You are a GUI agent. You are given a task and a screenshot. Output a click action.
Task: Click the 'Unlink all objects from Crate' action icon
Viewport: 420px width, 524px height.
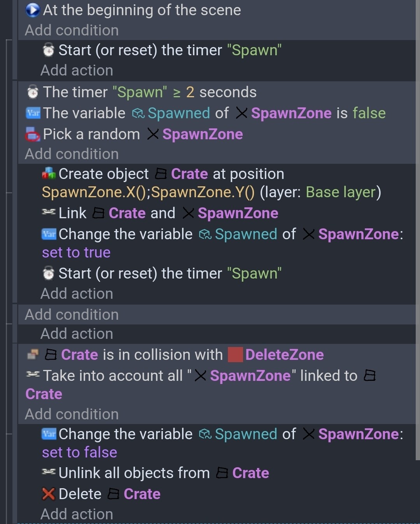(49, 472)
